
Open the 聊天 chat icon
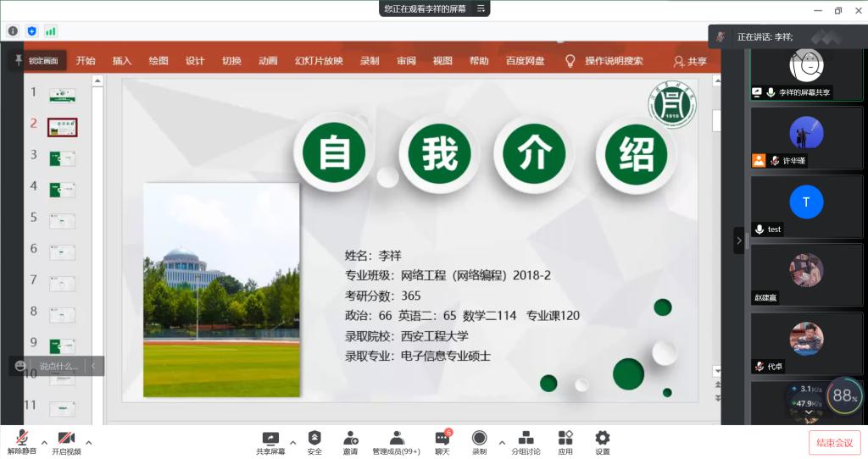pyautogui.click(x=442, y=441)
